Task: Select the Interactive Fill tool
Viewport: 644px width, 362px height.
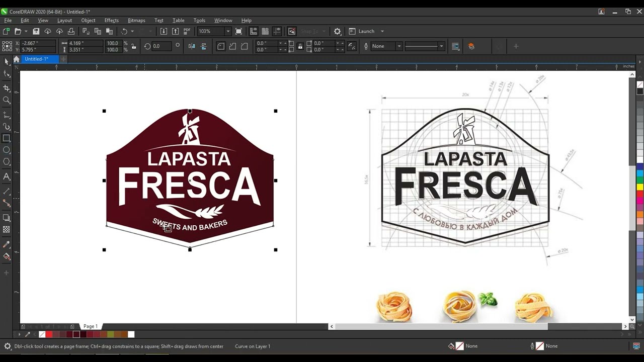Action: pyautogui.click(x=7, y=256)
